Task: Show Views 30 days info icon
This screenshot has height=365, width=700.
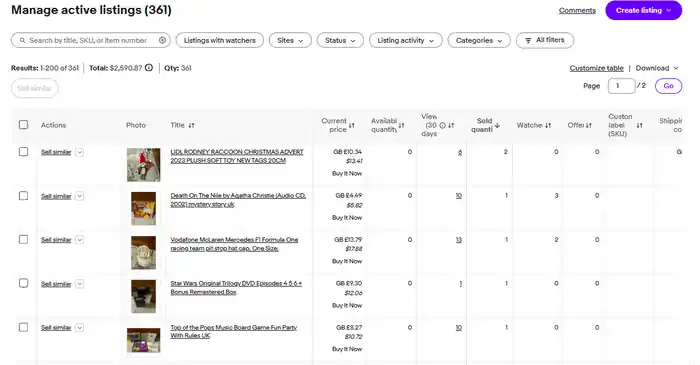Action: (442, 125)
